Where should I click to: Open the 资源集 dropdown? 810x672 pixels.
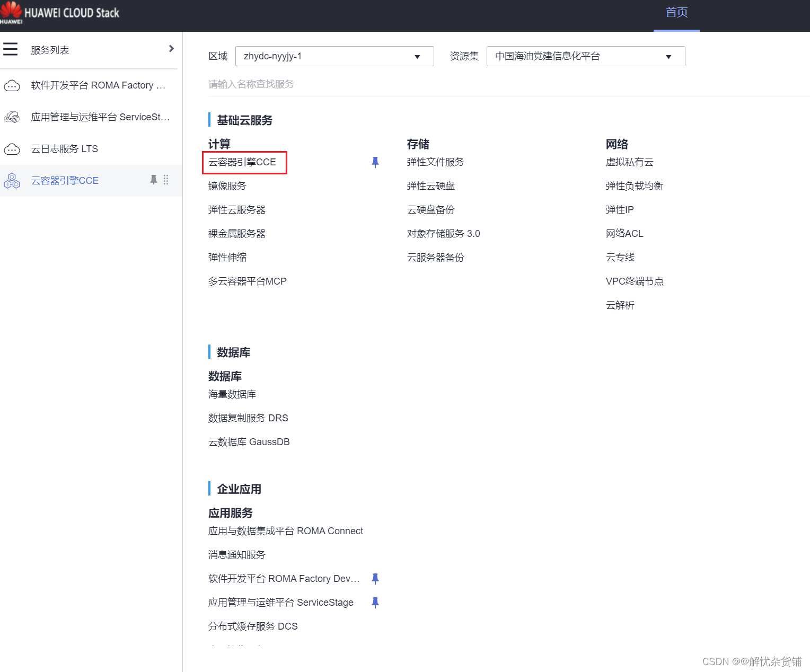(586, 56)
